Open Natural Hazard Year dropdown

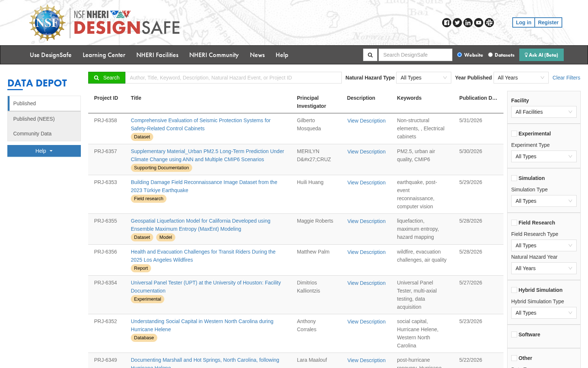(x=544, y=268)
